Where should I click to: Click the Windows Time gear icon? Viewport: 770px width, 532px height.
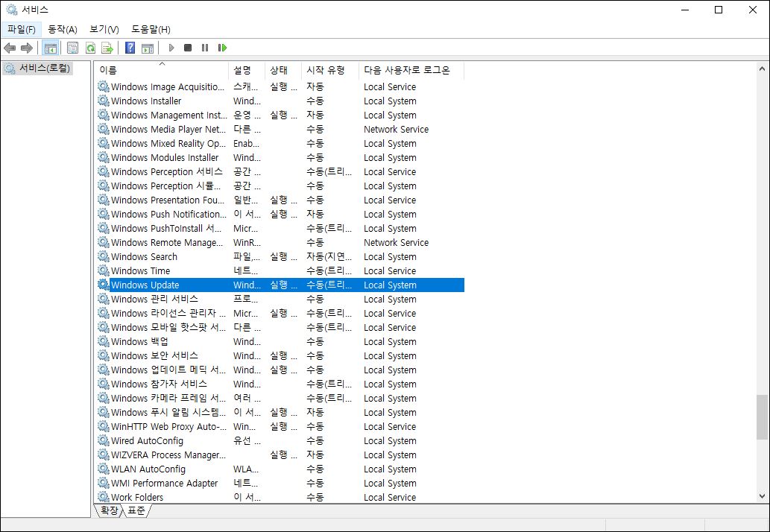tap(103, 270)
